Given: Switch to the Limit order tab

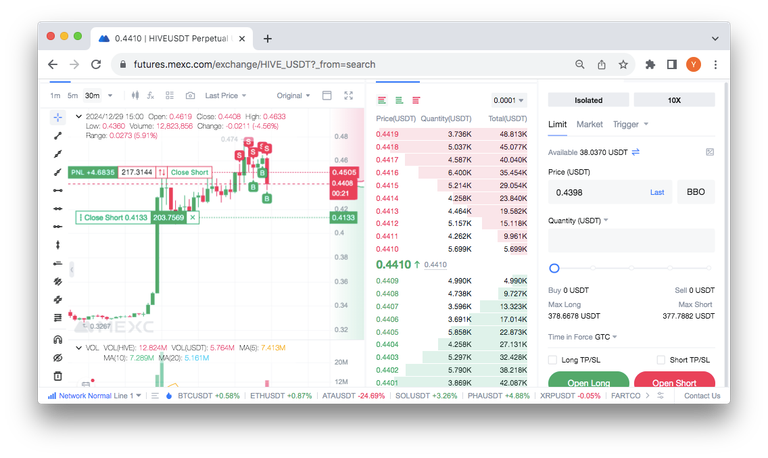Looking at the screenshot, I should coord(557,124).
